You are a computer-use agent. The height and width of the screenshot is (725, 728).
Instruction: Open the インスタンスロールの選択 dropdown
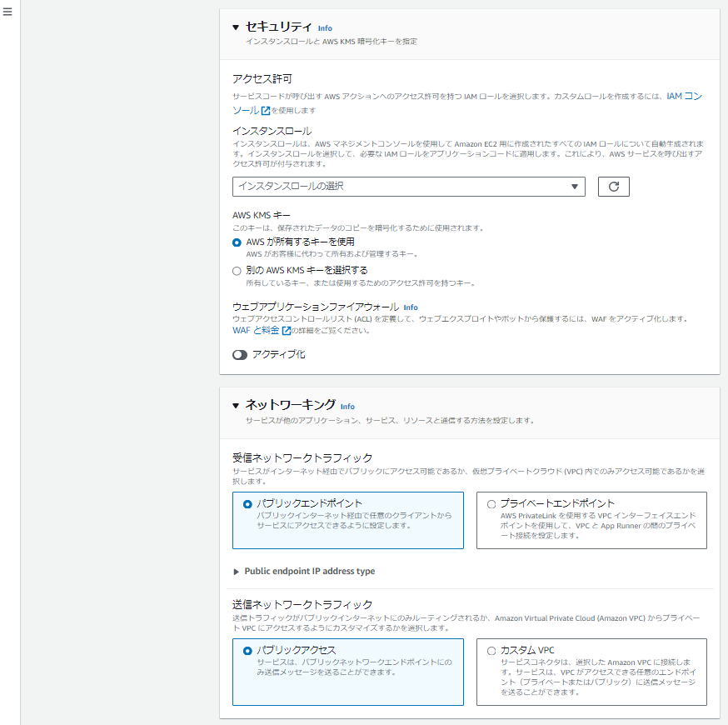[x=409, y=187]
